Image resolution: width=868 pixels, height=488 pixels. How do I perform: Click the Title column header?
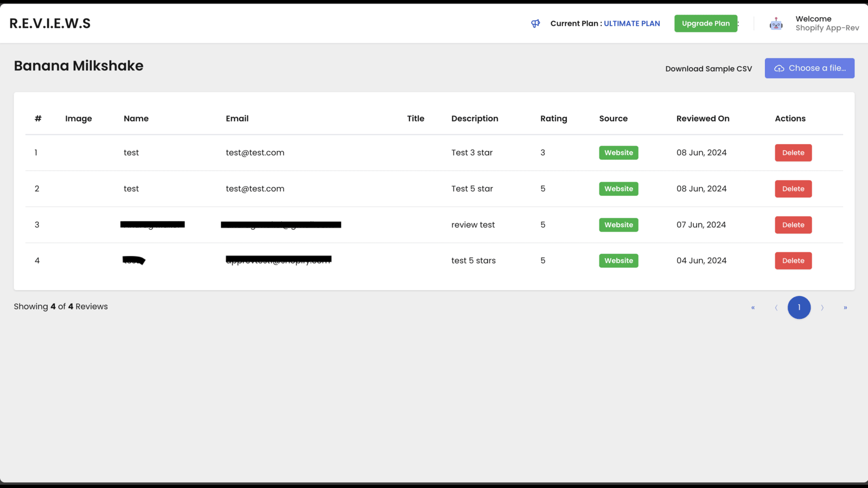click(416, 118)
